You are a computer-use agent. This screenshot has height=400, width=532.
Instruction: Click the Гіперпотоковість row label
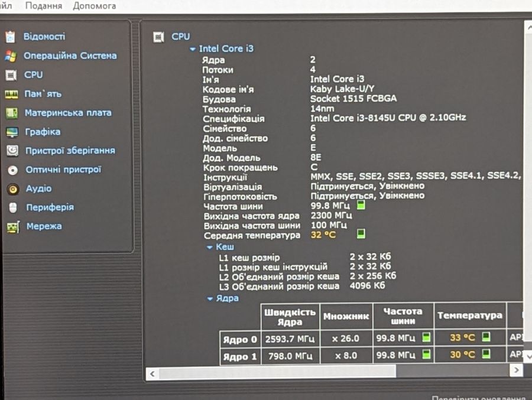click(240, 197)
